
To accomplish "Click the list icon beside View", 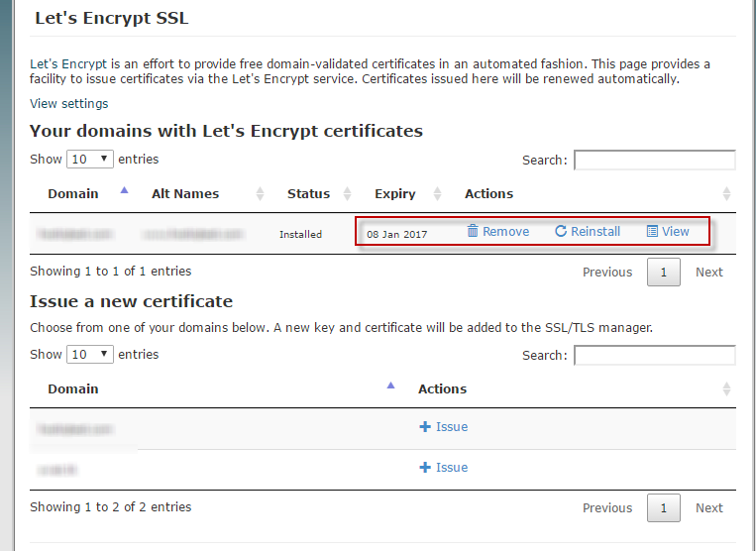I will [652, 231].
